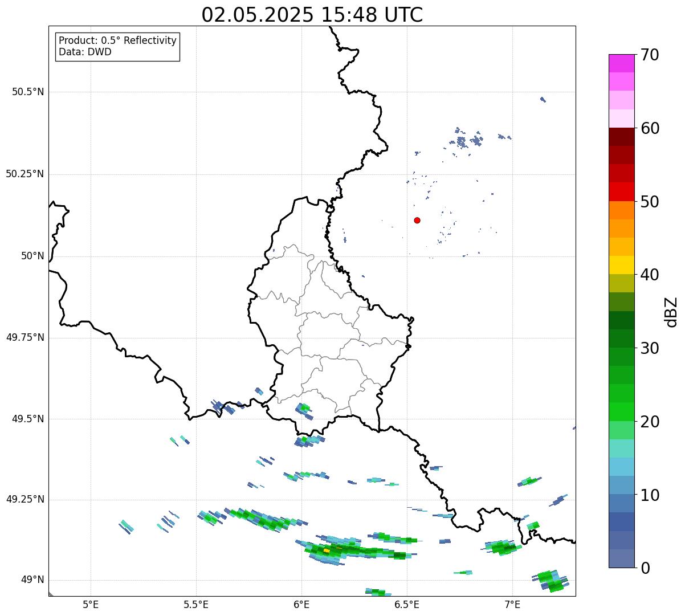
Task: Click the latitude label 50.25°N
Action: (x=25, y=174)
